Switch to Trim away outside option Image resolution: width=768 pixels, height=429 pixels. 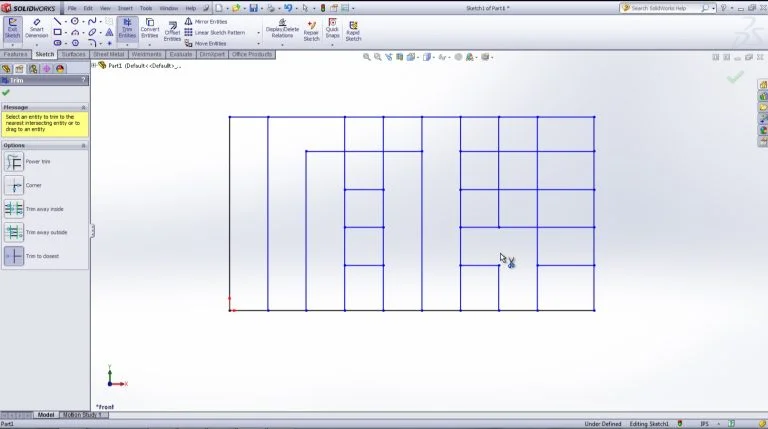[14, 232]
